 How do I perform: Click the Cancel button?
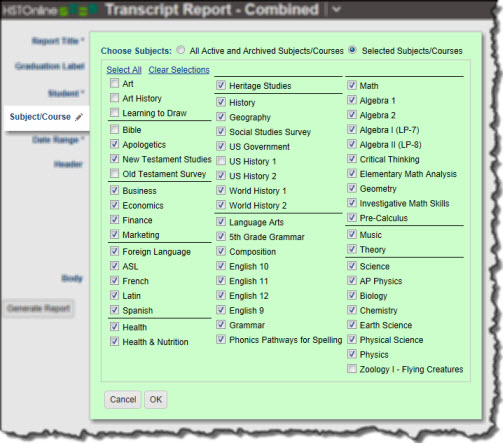123,399
